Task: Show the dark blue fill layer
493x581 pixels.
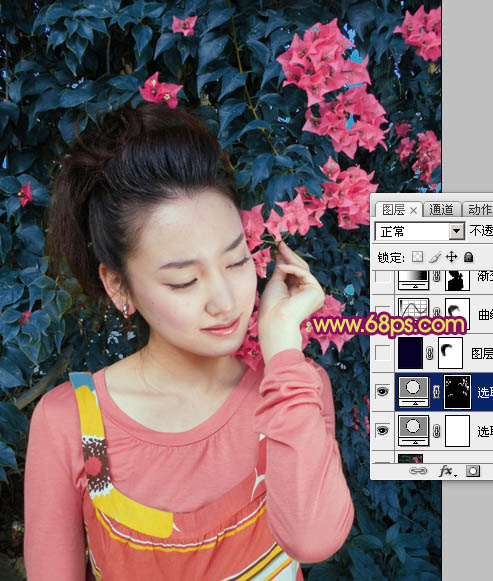Action: pos(383,353)
